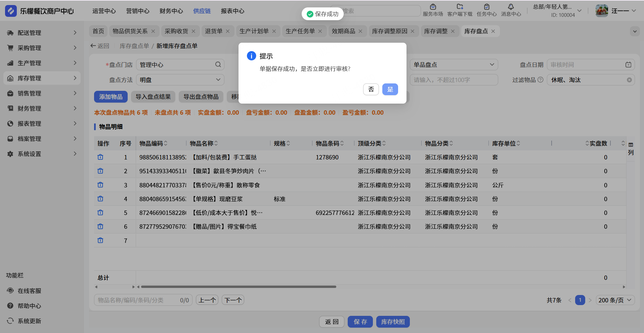Open the 任务中心 icon
The width and height of the screenshot is (644, 333).
click(x=486, y=7)
